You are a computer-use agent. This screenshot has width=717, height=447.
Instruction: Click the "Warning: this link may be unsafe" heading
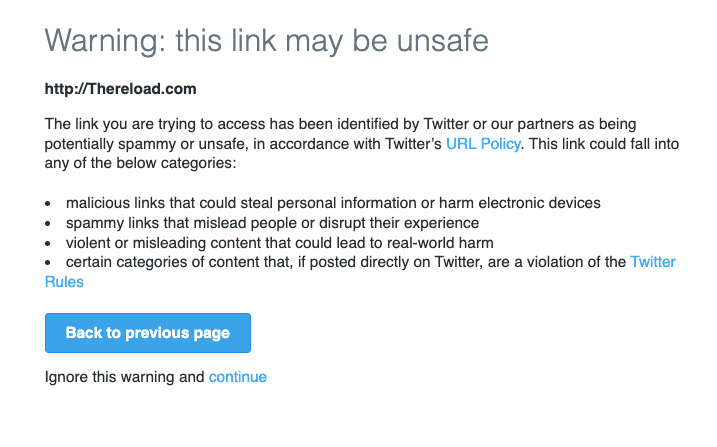[267, 41]
